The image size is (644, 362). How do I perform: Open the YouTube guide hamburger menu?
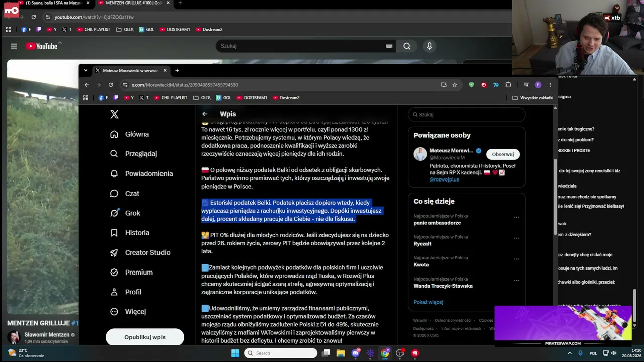14,46
